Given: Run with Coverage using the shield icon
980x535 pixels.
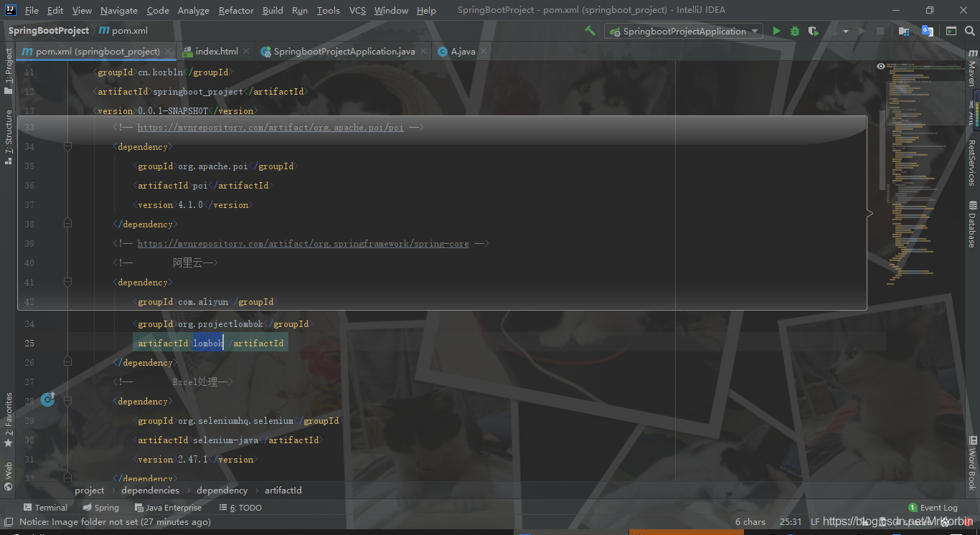Looking at the screenshot, I should tap(813, 31).
